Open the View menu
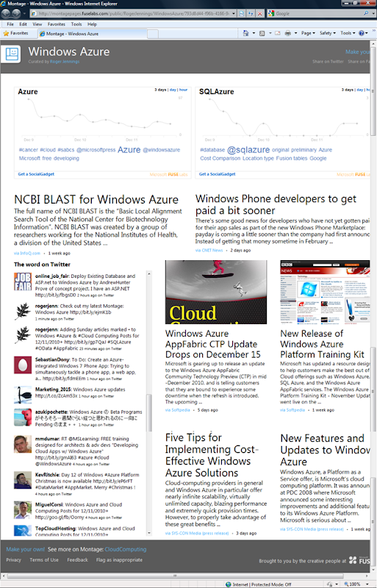The image size is (377, 588). pyautogui.click(x=37, y=24)
